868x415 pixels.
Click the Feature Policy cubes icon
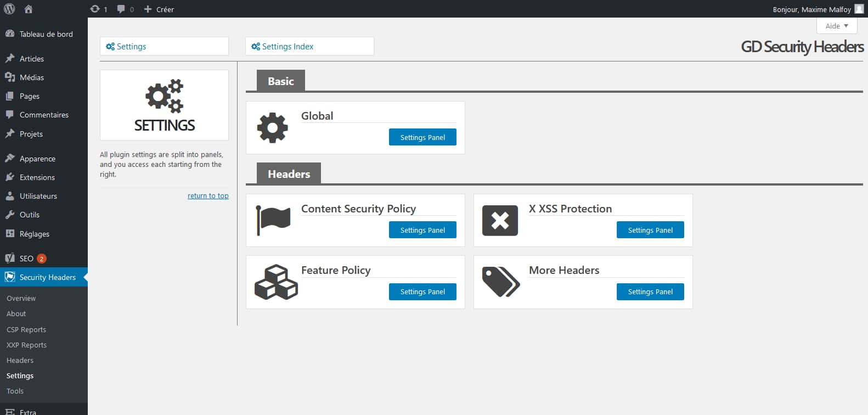pyautogui.click(x=276, y=282)
